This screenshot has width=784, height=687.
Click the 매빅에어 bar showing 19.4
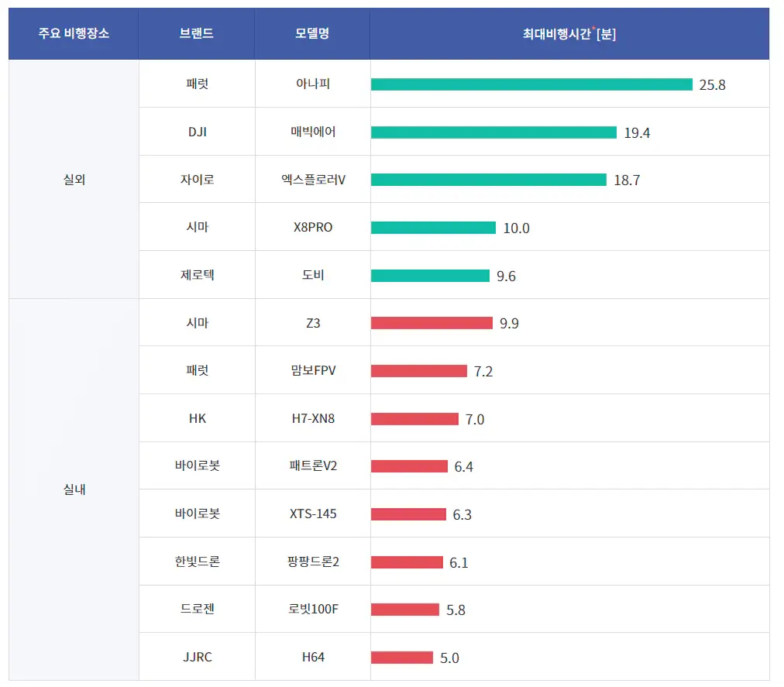point(492,132)
